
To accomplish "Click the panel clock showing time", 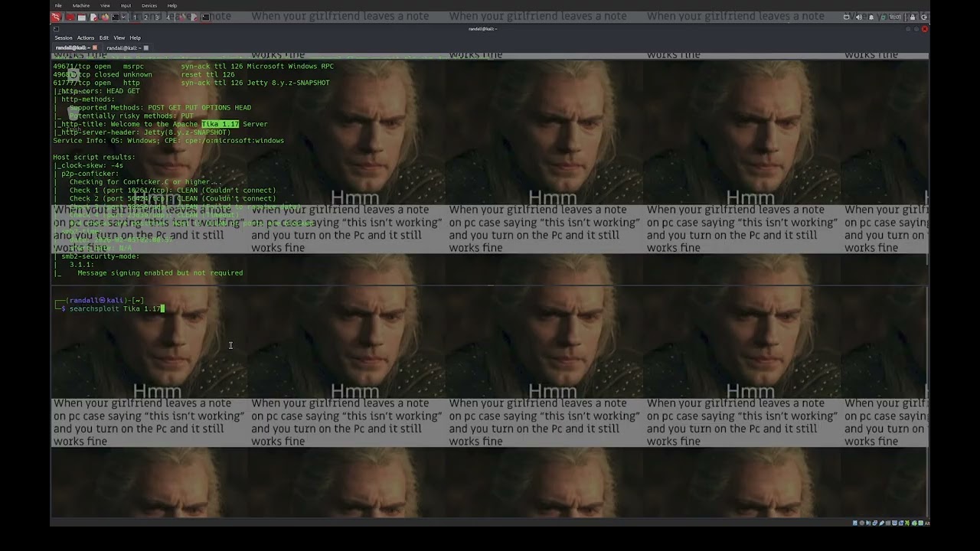I will (x=894, y=17).
